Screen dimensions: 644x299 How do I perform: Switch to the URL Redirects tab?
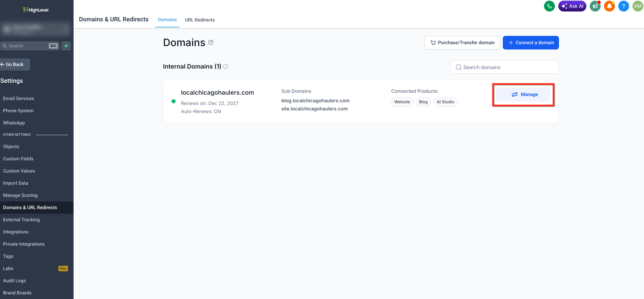[x=200, y=20]
